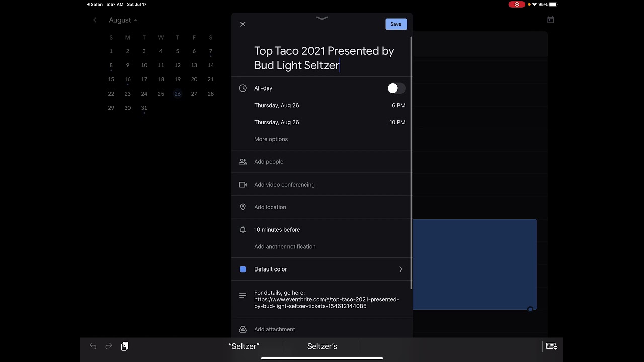
Task: Select August 26 in the mini calendar
Action: point(178,94)
